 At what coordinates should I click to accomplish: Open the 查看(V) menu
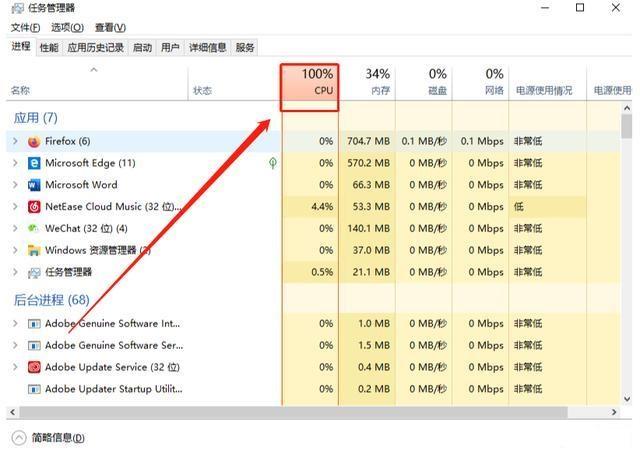click(110, 27)
